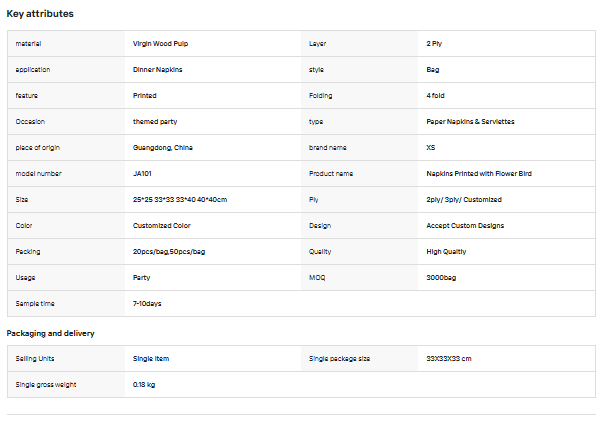The width and height of the screenshot is (599, 423).
Task: Select the 2 Ply layer value
Action: (434, 44)
